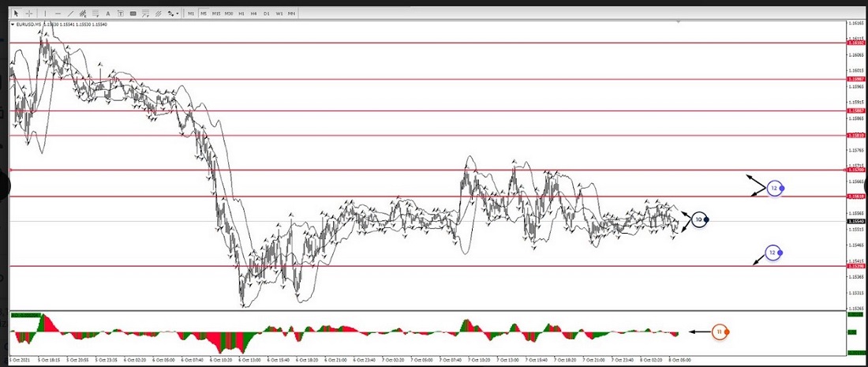The image size is (868, 367).
Task: Switch chart to M1 timeframe
Action: (191, 13)
